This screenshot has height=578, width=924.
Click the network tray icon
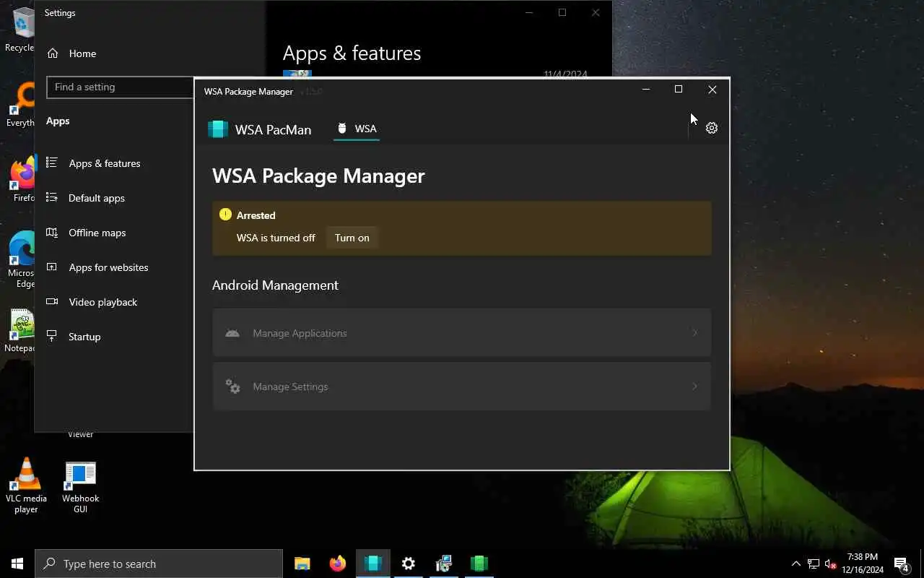coord(814,564)
